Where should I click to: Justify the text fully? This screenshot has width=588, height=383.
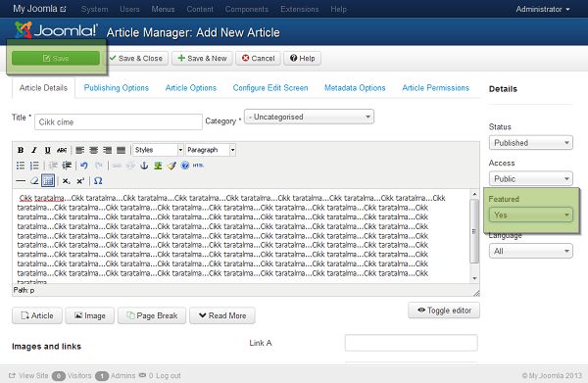121,150
